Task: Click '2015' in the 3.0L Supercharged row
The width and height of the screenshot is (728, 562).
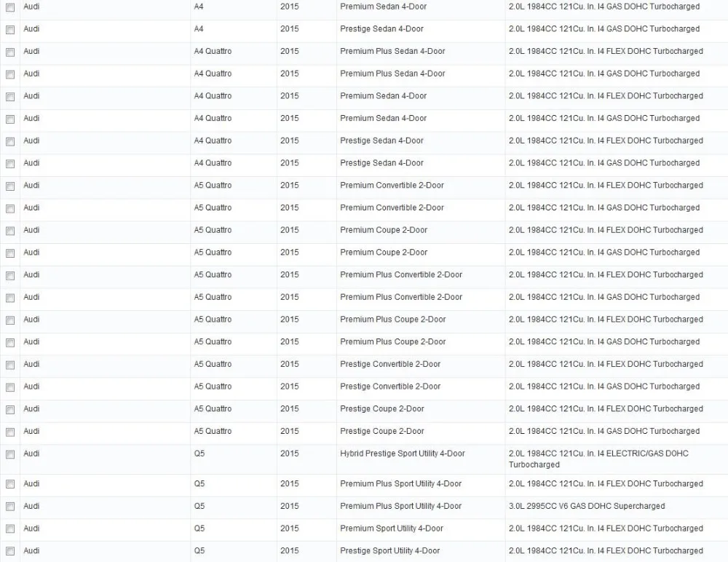Action: pos(290,506)
